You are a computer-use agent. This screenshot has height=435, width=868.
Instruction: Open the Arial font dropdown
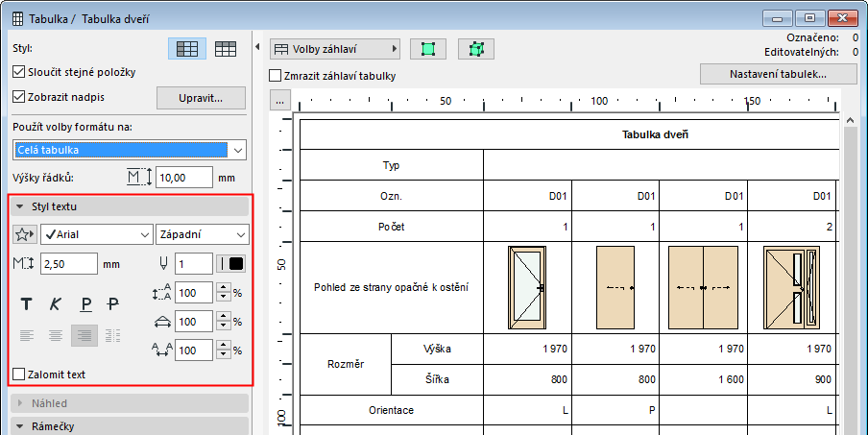click(x=97, y=234)
